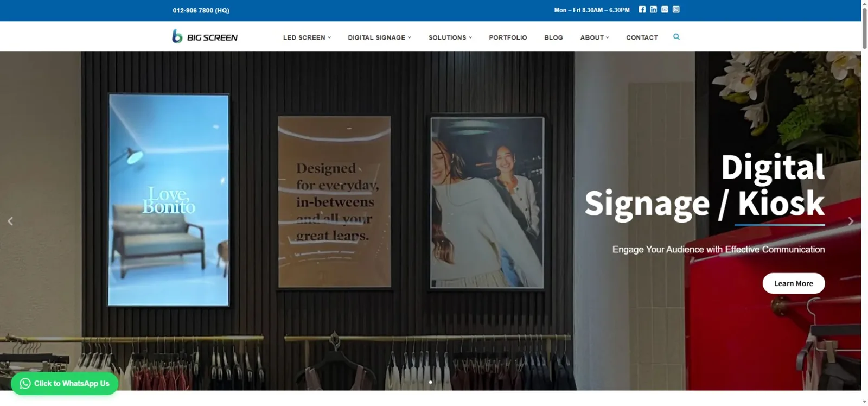Advance to the next slide arrow
This screenshot has height=406, width=868.
[x=851, y=221]
